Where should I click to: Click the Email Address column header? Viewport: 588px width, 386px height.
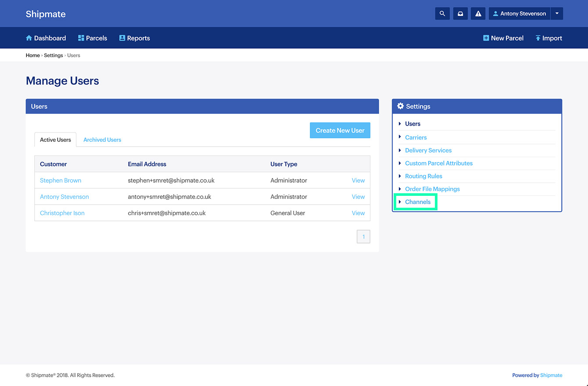click(147, 164)
